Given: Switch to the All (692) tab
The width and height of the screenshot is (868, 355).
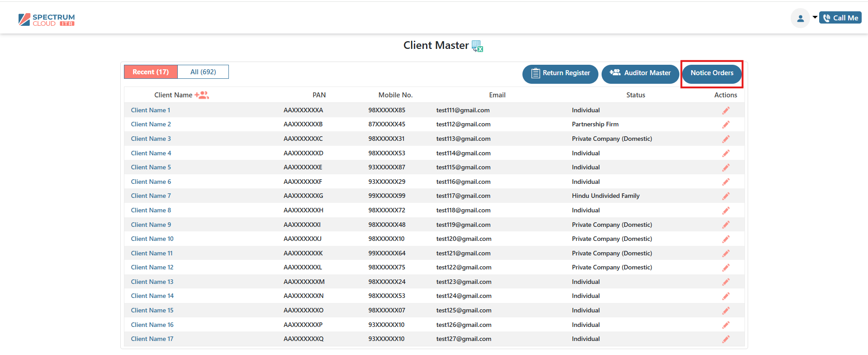Looking at the screenshot, I should (203, 72).
